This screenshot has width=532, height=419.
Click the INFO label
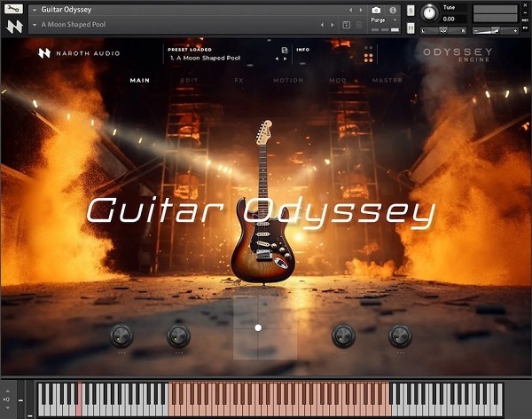[302, 50]
